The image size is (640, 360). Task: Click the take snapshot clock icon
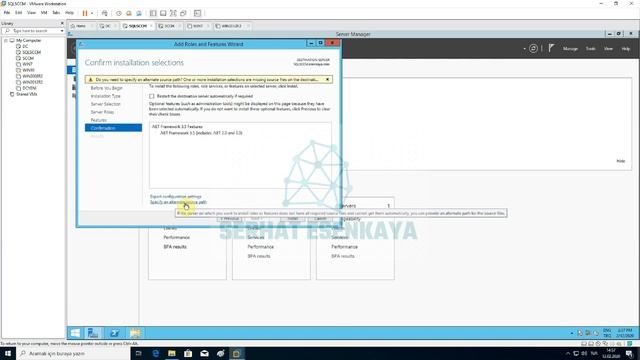119,13
